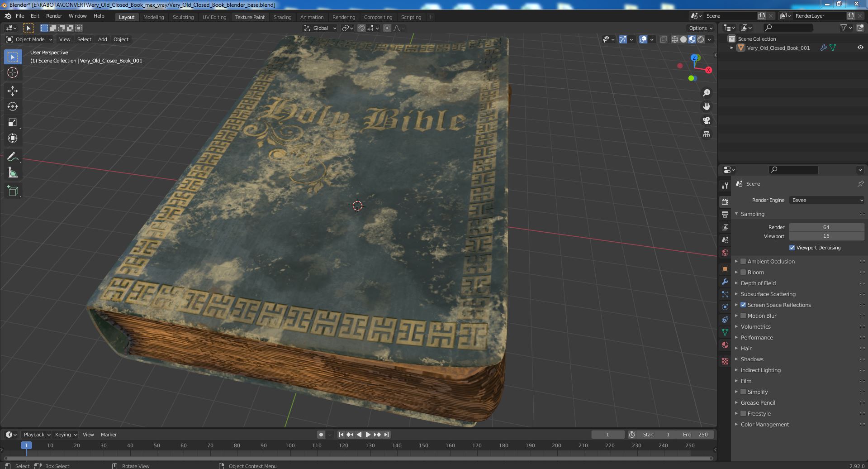Enable Motion Blur checkbox

click(743, 316)
